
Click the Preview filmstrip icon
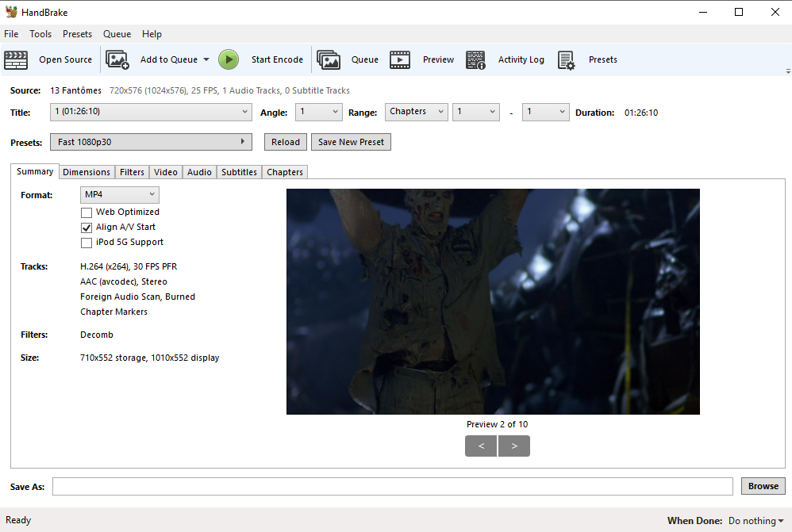coord(400,59)
